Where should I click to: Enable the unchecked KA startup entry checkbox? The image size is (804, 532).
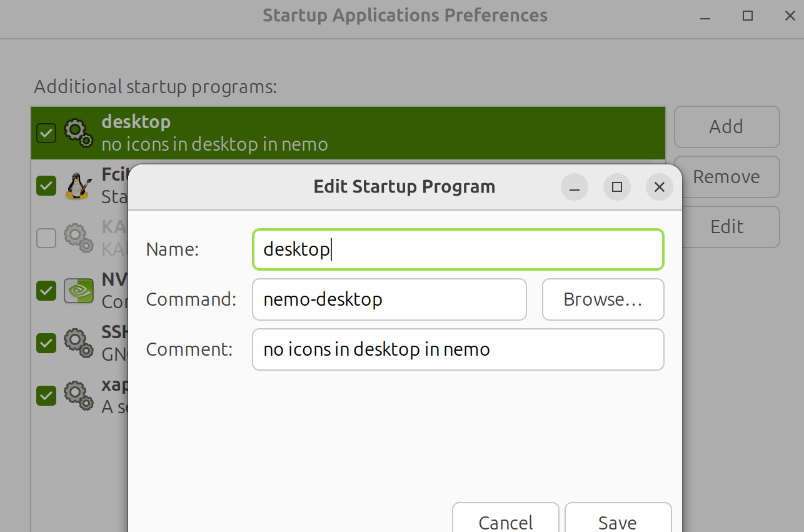click(46, 238)
